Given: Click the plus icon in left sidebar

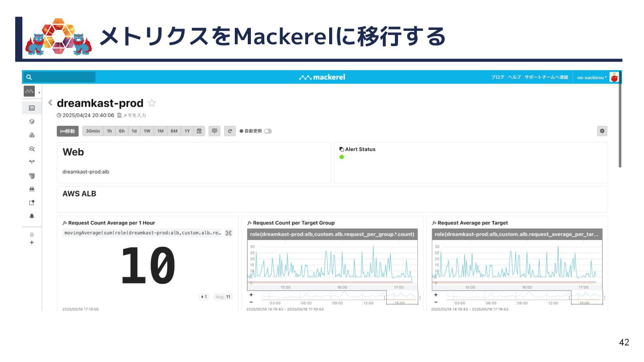Looking at the screenshot, I should coord(32,243).
